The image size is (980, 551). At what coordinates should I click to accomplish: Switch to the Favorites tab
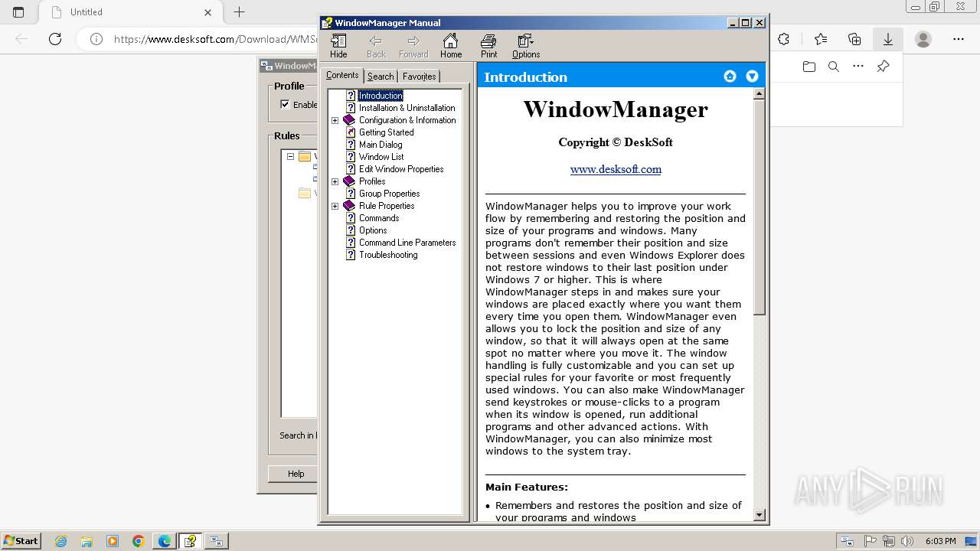pos(419,77)
